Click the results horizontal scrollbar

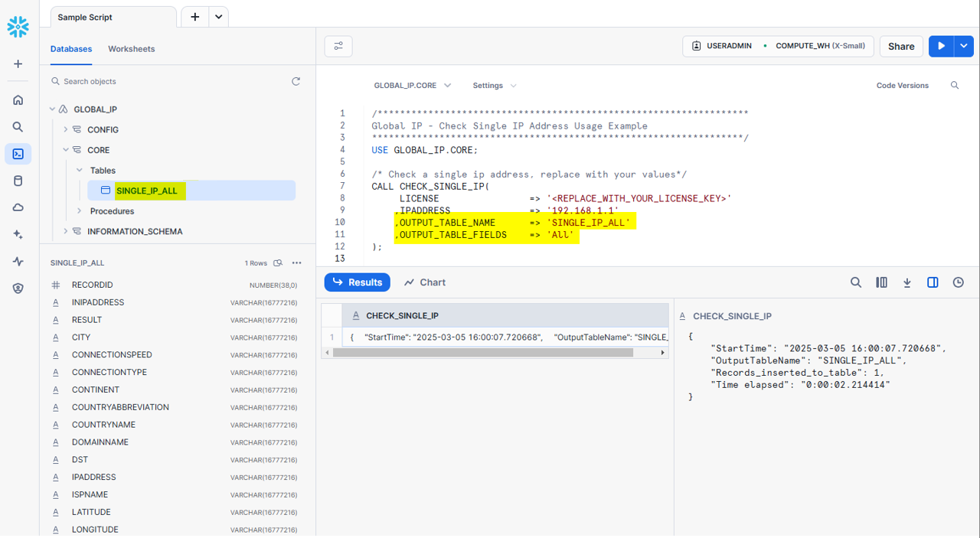(482, 353)
